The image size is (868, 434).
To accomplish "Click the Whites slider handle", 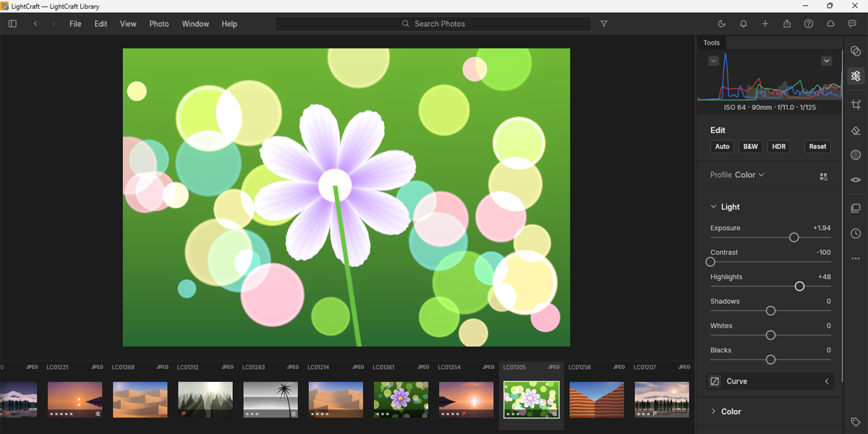I will 770,335.
